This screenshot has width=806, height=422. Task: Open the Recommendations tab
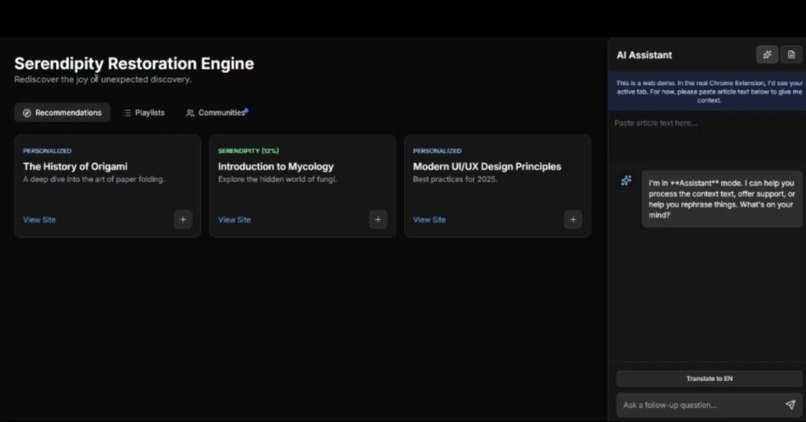point(62,113)
